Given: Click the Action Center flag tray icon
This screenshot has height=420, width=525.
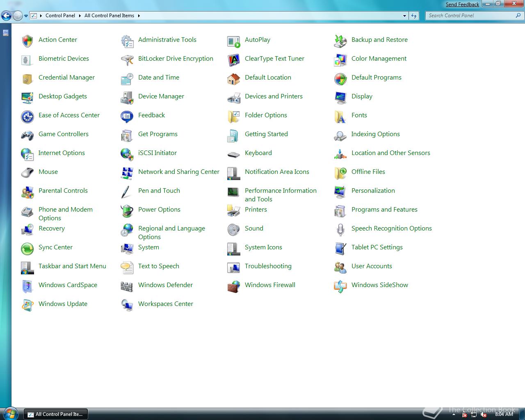Looking at the screenshot, I should [x=464, y=415].
